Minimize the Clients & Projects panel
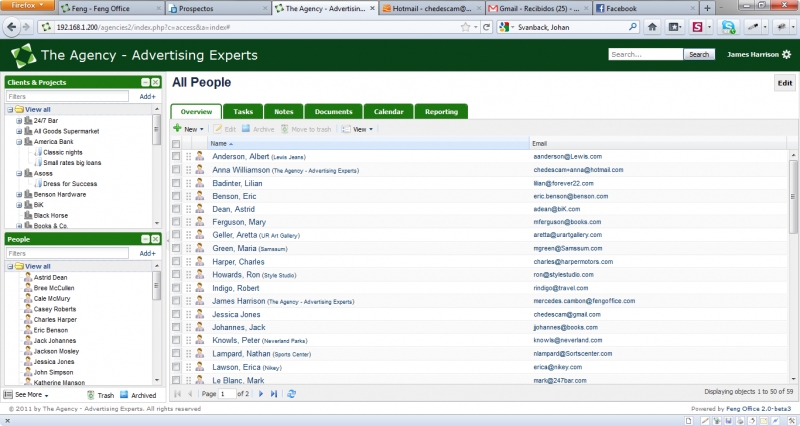Viewport: 800px width, 426px height. tap(145, 82)
